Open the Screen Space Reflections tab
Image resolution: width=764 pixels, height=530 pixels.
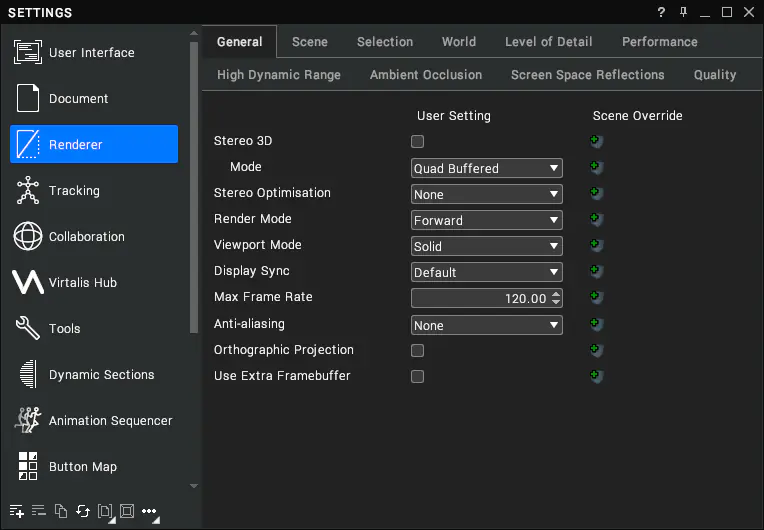[x=588, y=75]
